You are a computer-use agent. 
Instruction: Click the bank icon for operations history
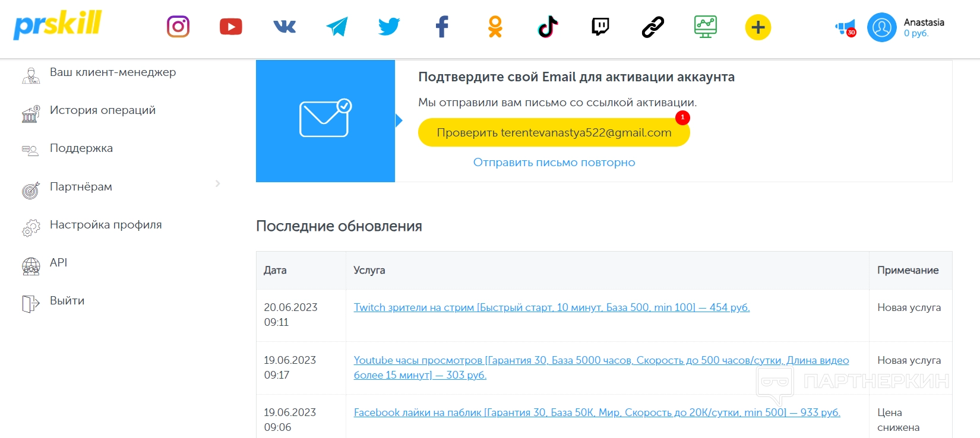coord(31,113)
